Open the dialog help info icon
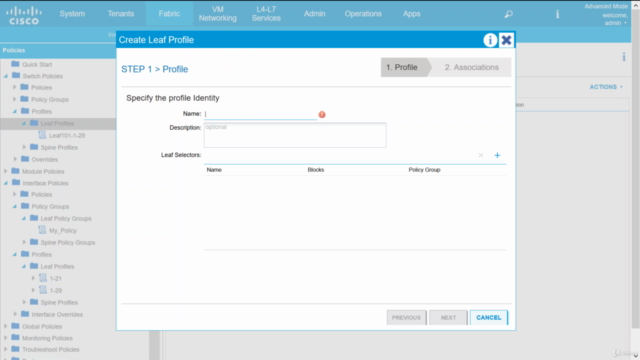The width and height of the screenshot is (640, 360). pos(490,40)
